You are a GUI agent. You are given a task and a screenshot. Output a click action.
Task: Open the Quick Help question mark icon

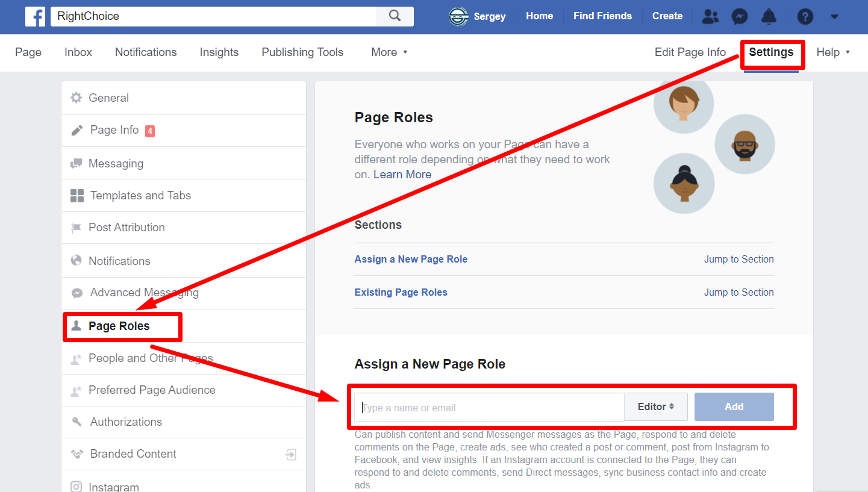click(x=805, y=16)
